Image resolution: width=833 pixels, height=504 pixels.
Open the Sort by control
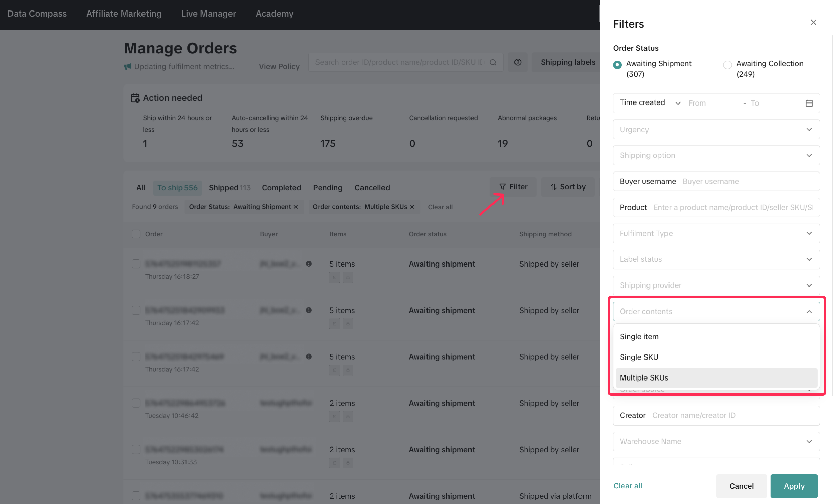[x=568, y=187]
